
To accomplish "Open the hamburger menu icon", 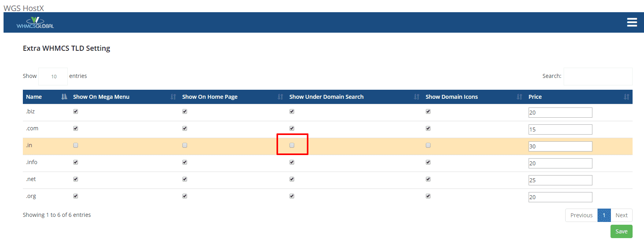I will (632, 22).
